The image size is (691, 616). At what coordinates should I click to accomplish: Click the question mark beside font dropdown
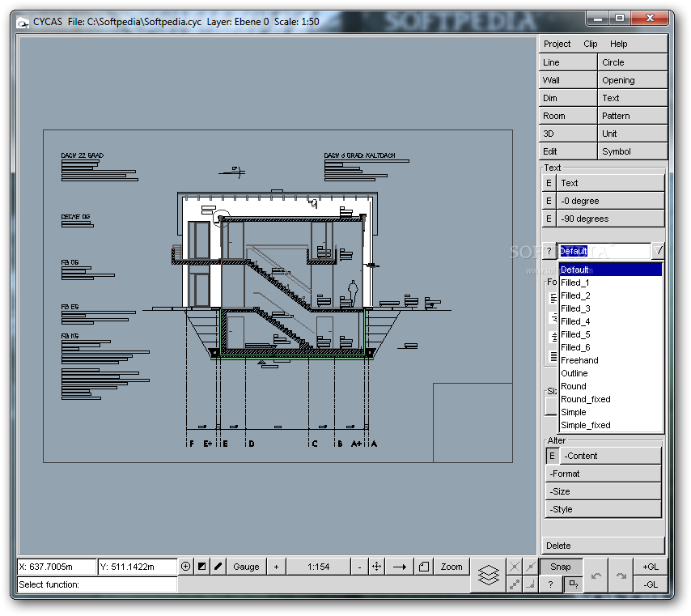[549, 251]
